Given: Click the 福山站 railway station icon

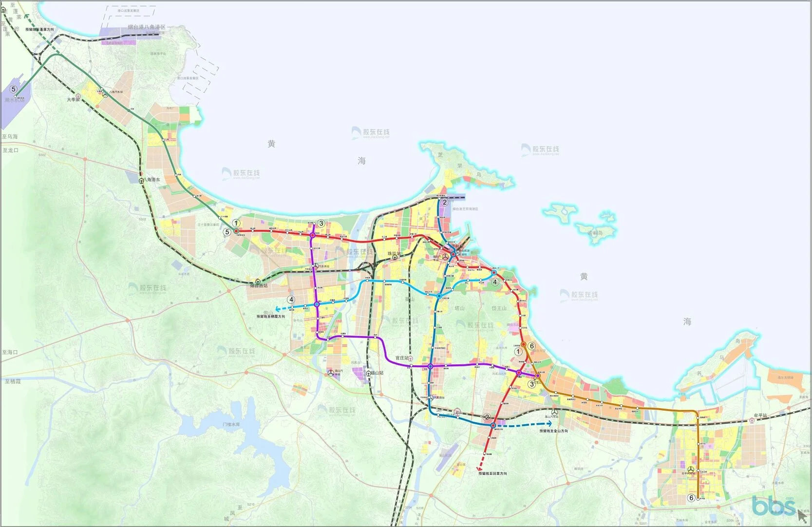Looking at the screenshot, I should (368, 374).
